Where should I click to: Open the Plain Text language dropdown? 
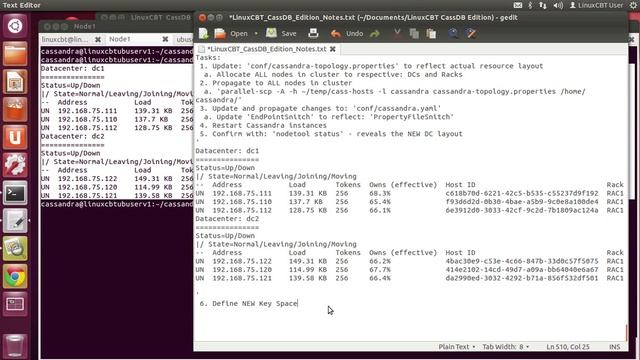tap(456, 347)
